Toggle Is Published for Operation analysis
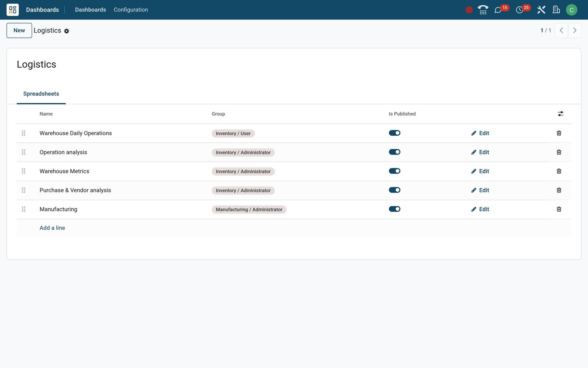The image size is (588, 368). coord(394,152)
